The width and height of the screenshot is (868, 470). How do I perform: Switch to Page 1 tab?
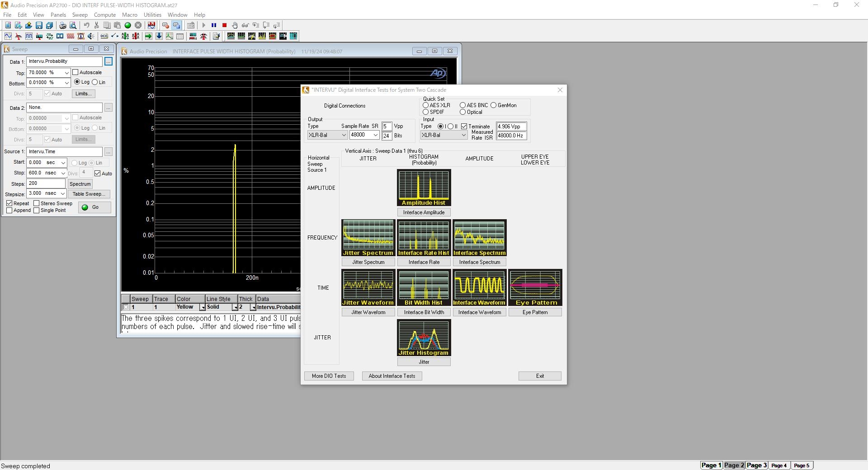711,465
